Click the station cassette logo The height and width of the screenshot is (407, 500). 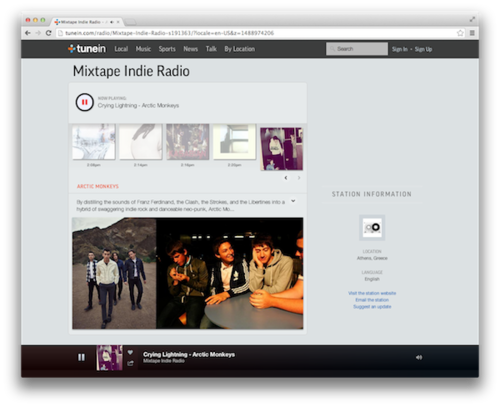click(372, 227)
